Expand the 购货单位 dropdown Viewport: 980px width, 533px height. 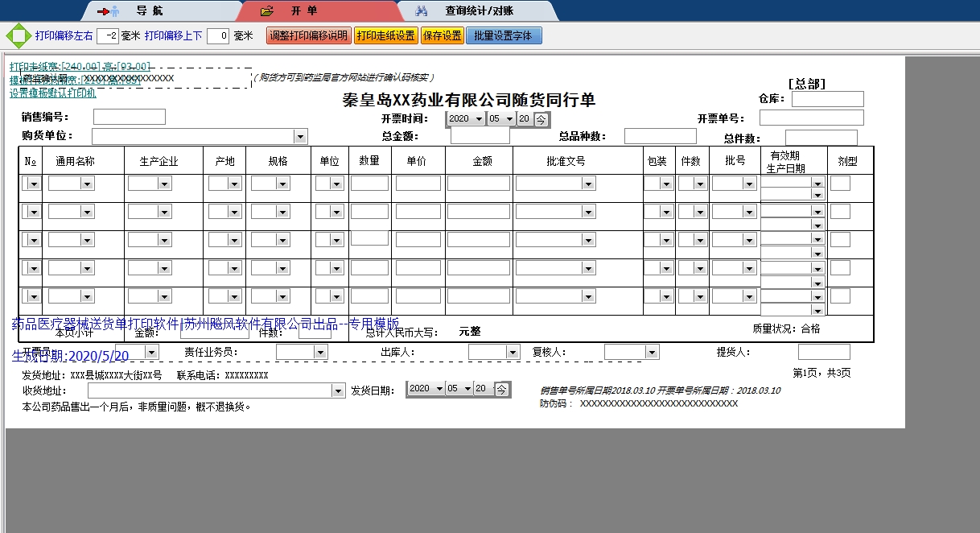click(300, 137)
